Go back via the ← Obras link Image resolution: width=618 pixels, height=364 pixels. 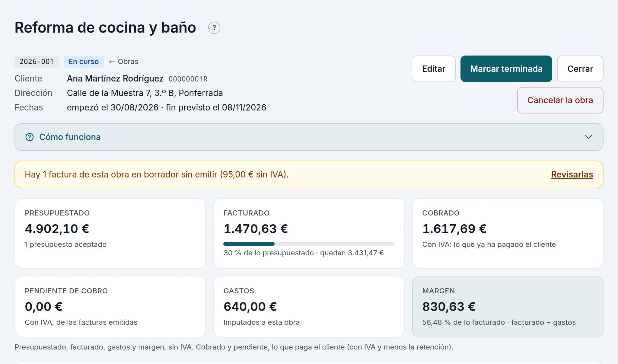(x=123, y=62)
